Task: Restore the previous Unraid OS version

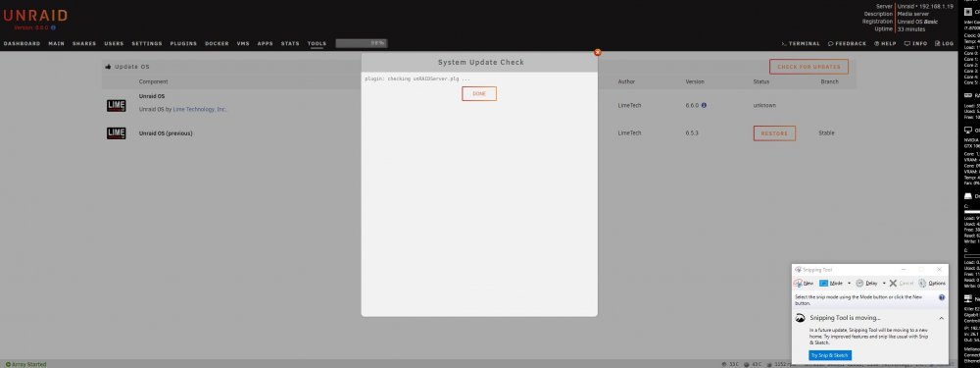Action: tap(774, 133)
